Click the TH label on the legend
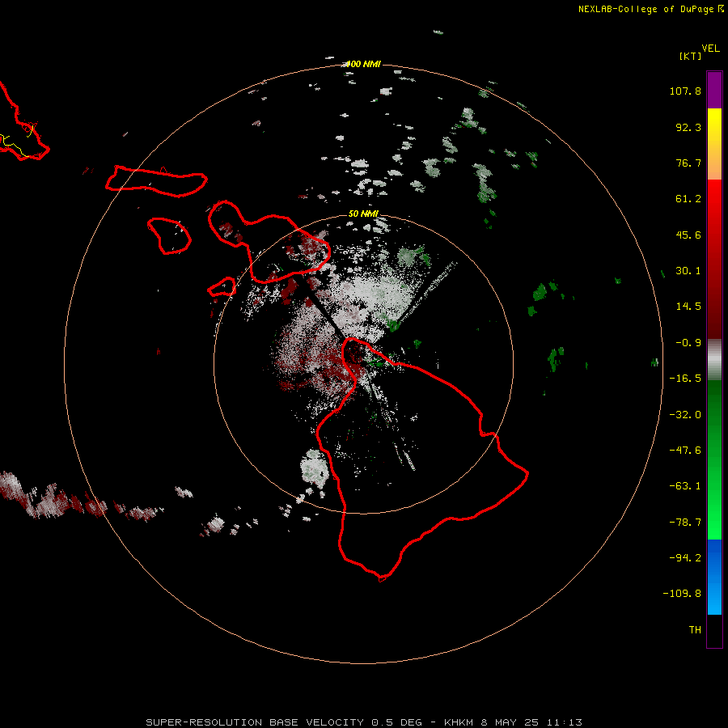Viewport: 728px width, 728px height. 695,630
